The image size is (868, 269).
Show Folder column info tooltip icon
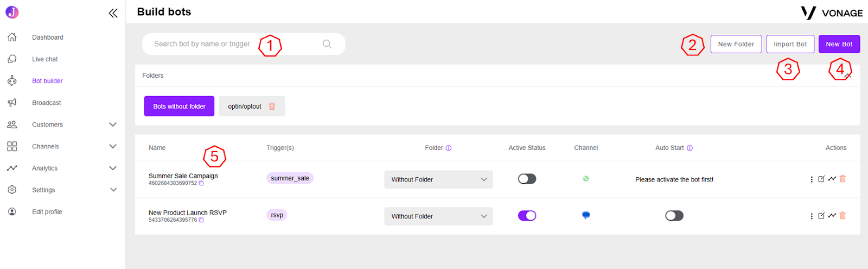coord(449,148)
